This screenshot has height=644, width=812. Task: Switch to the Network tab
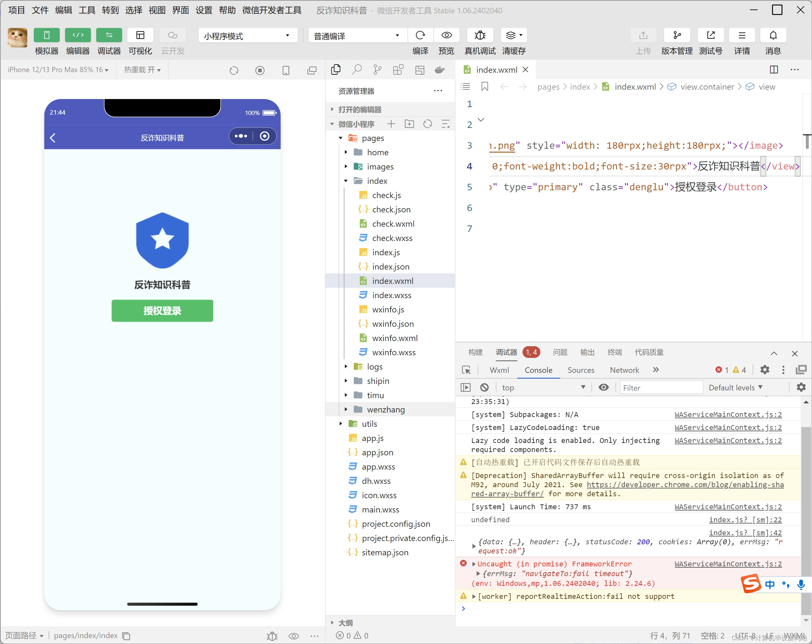624,370
